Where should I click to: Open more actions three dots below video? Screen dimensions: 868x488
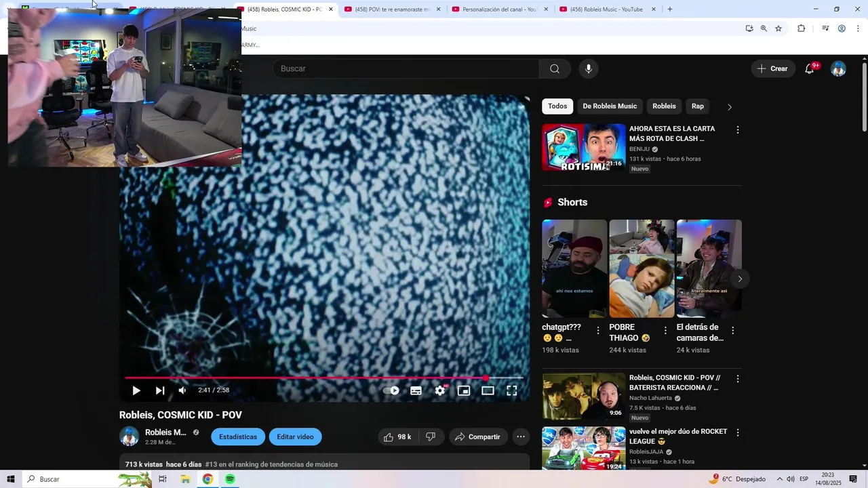(521, 437)
